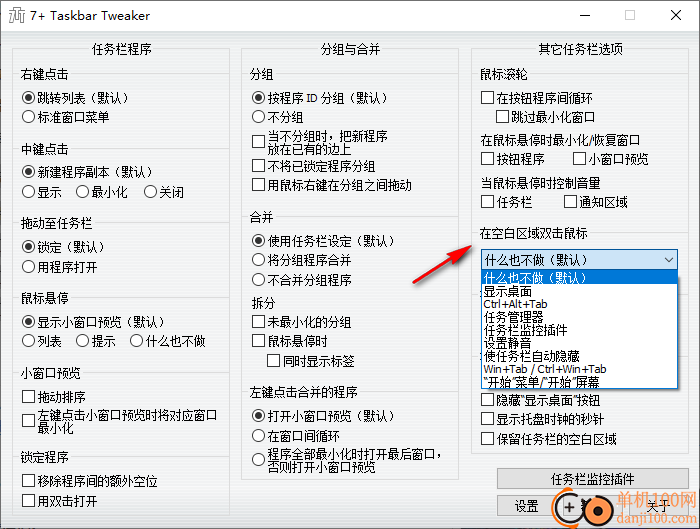This screenshot has height=529, width=700.
Task: Toggle 通知区域 volume control checkbox
Action: (571, 202)
